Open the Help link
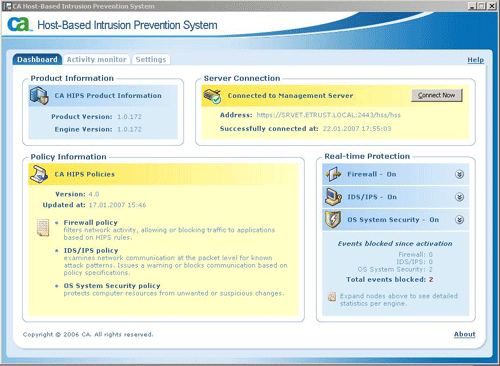The width and height of the screenshot is (500, 366). (x=475, y=60)
